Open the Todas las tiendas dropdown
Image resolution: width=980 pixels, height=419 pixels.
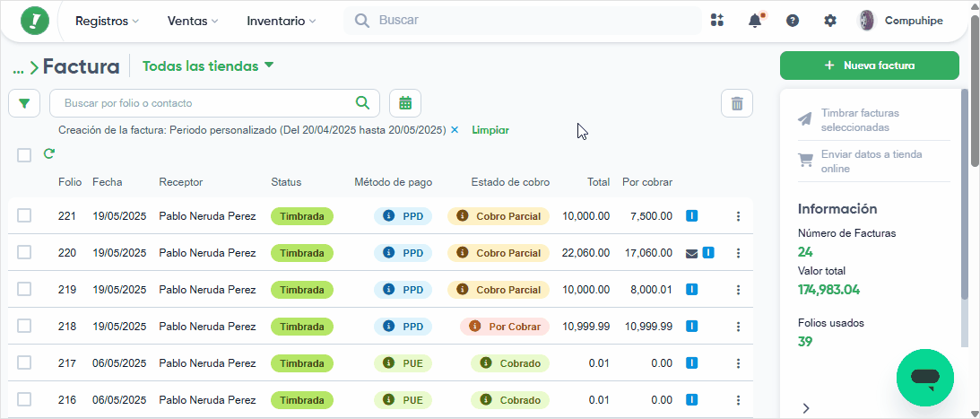tap(208, 65)
